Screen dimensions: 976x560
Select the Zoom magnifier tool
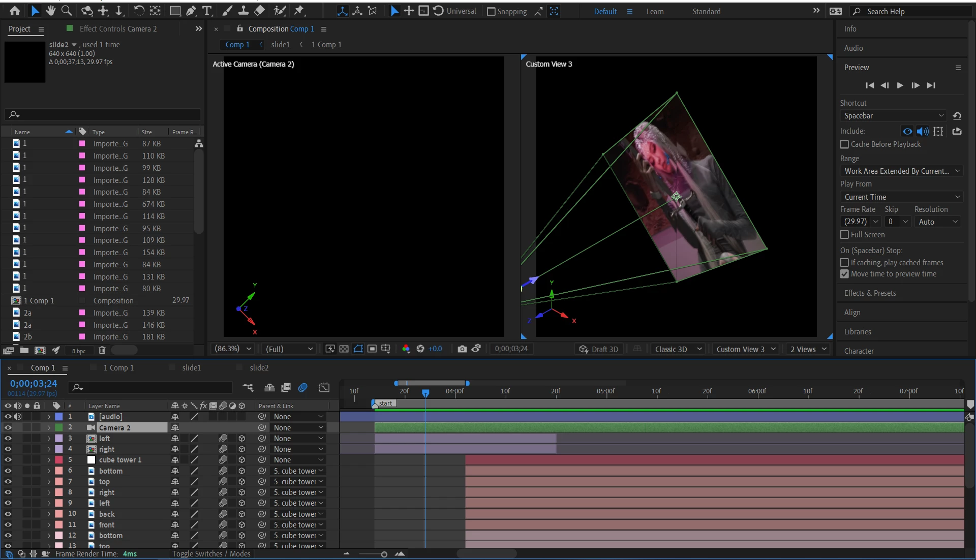coord(66,11)
